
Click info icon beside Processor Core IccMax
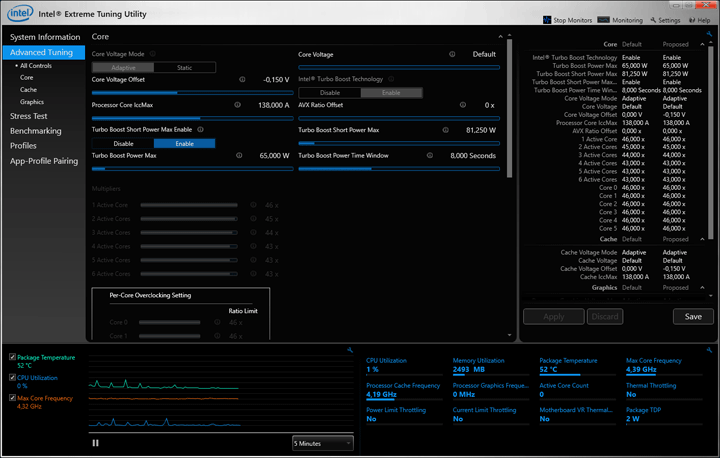coord(237,104)
